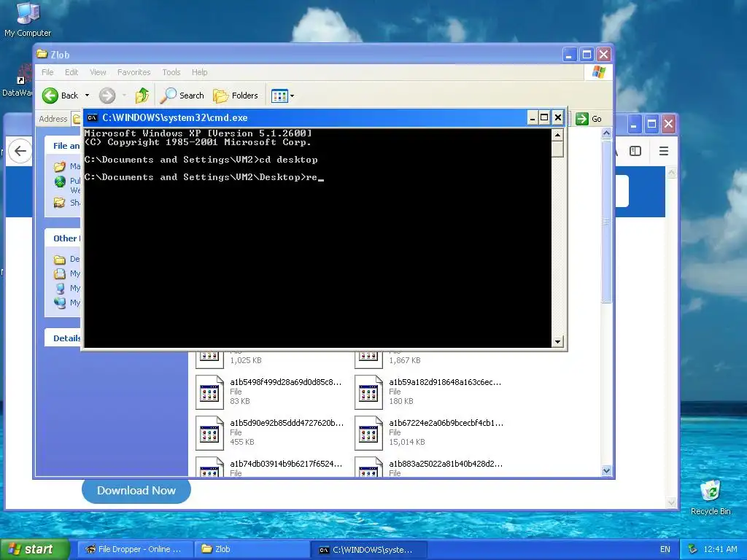Click the Zlob file list scroll down arrow
Image resolution: width=747 pixels, height=560 pixels.
click(x=606, y=470)
